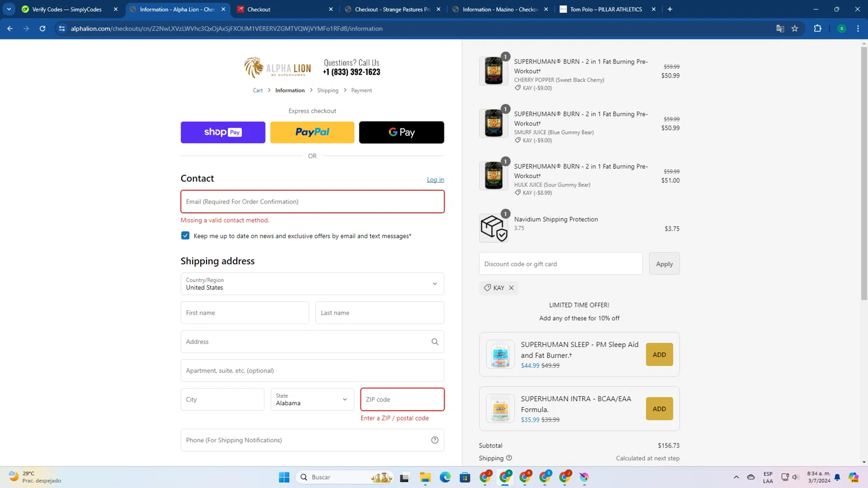Open the Chrome three-dot menu
This screenshot has height=488, width=868.
pyautogui.click(x=858, y=28)
